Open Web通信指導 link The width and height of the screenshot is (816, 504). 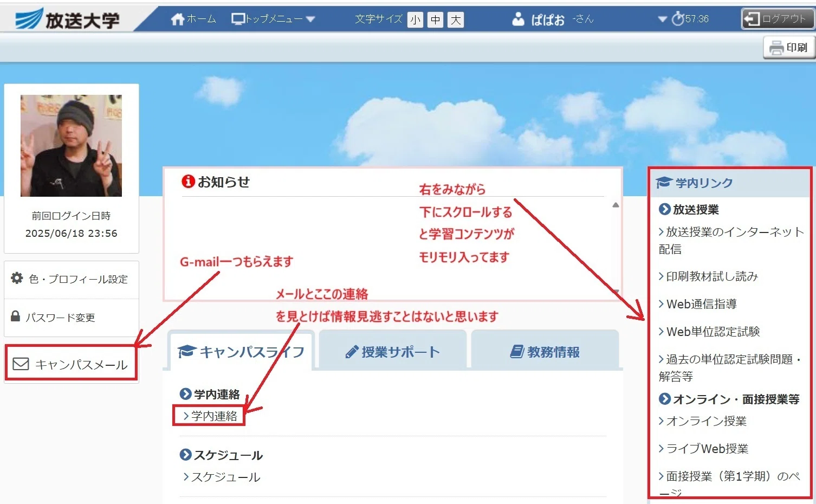tap(697, 304)
